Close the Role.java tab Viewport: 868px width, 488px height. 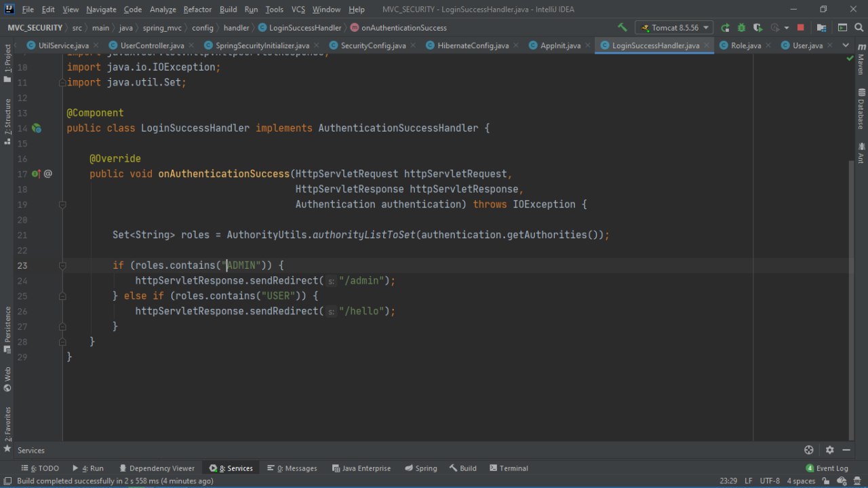pos(768,45)
